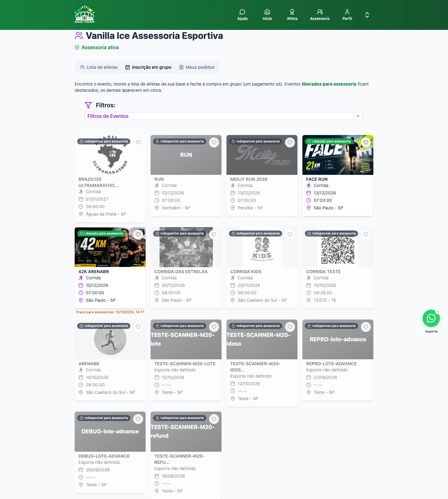Click the shield icon beside Assessoria ativa
448x499 pixels.
tap(77, 47)
